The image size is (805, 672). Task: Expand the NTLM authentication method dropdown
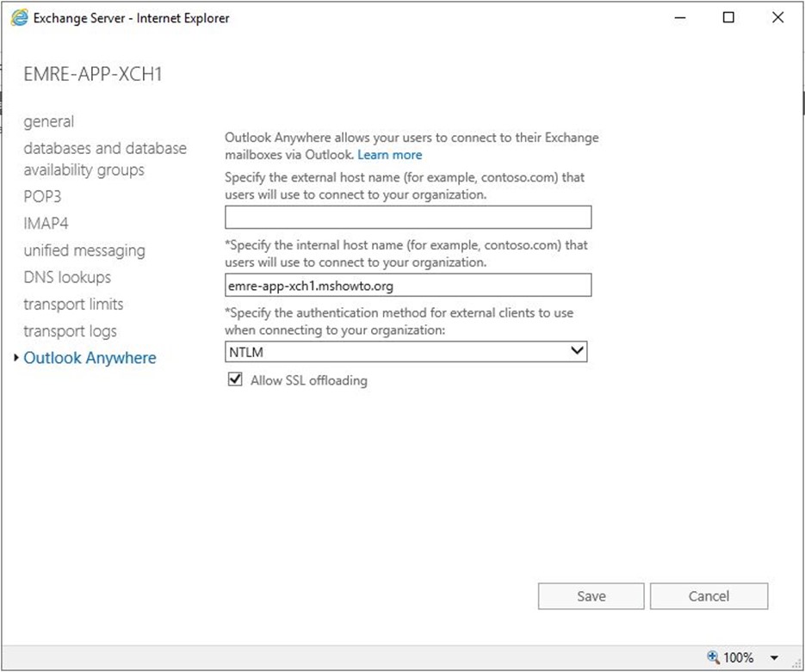tap(406, 352)
